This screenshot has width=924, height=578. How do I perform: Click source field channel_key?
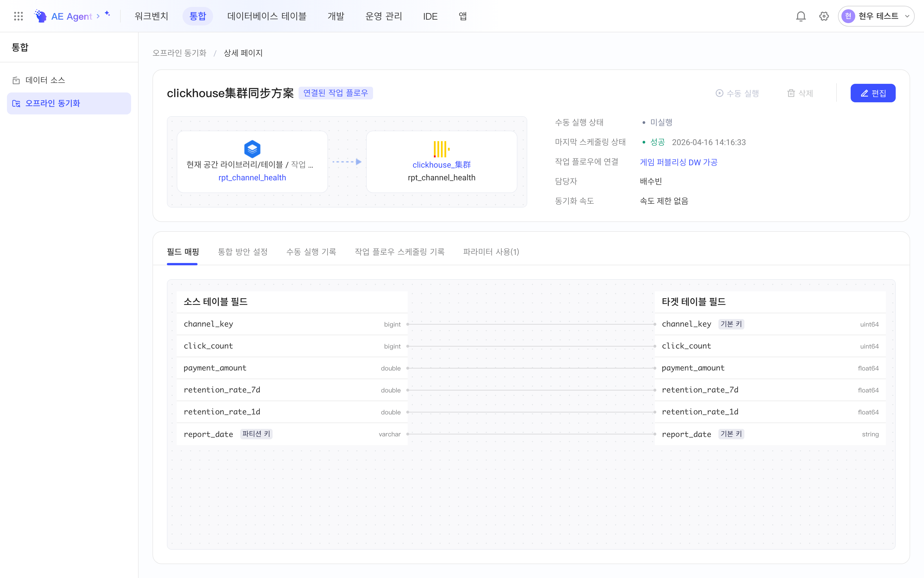(x=292, y=324)
